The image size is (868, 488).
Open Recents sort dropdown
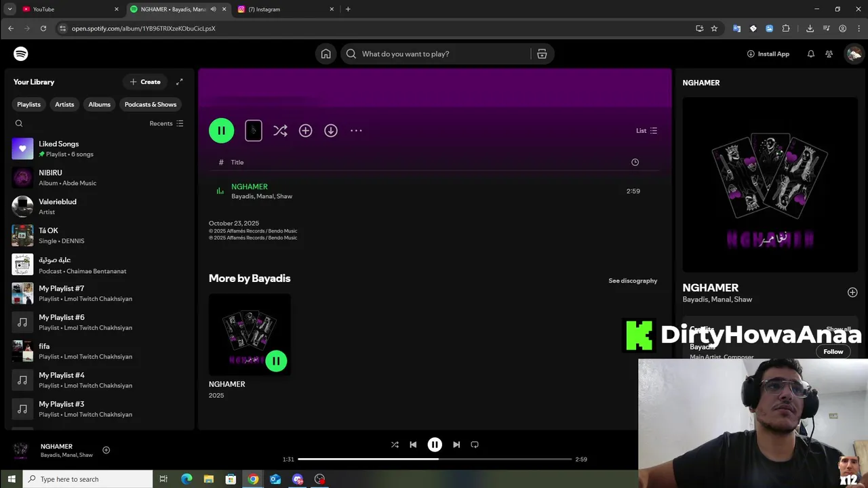click(x=167, y=123)
